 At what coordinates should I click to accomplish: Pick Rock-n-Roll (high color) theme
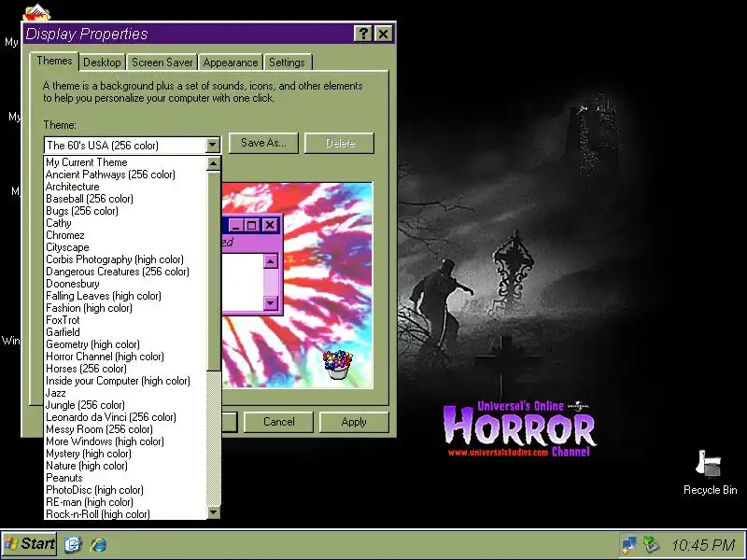click(x=125, y=515)
